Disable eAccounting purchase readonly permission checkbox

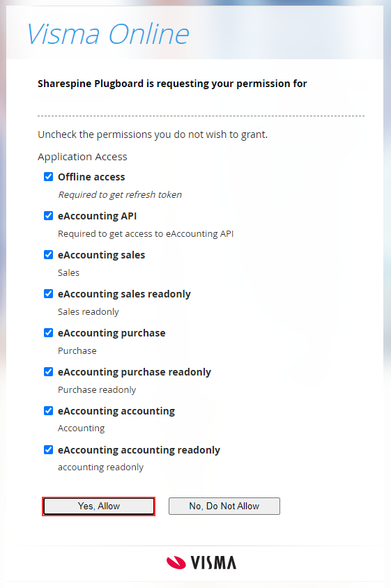pos(48,371)
